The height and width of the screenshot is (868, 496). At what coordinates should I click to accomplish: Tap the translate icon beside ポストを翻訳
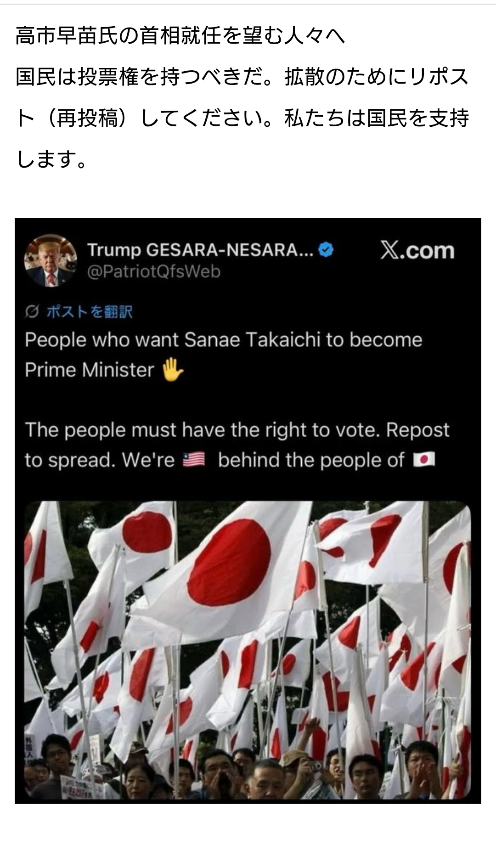click(x=32, y=312)
